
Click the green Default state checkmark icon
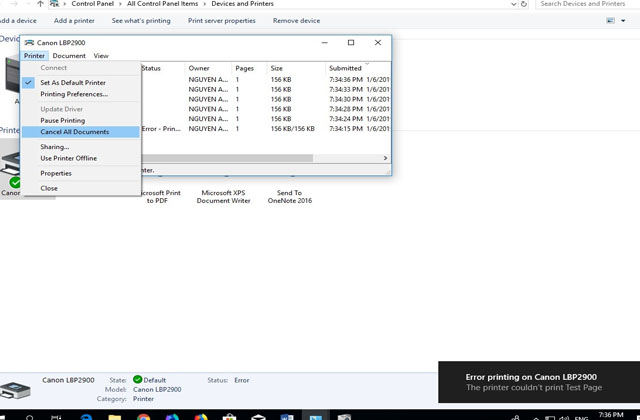pos(138,380)
